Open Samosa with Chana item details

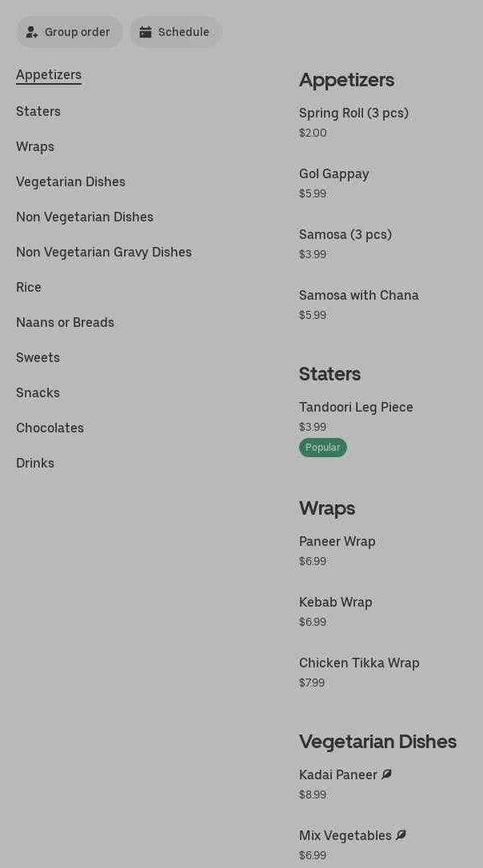pyautogui.click(x=359, y=296)
